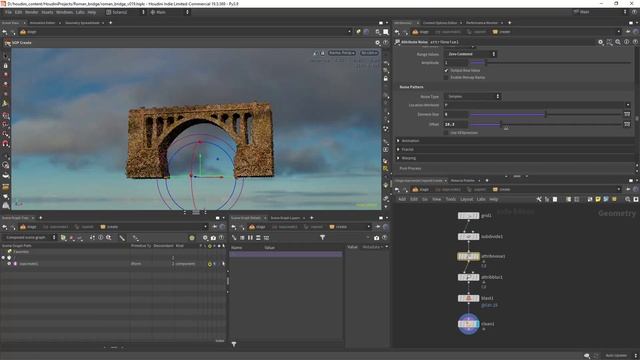Screen dimensions: 640x360
Task: Open parameter pane gear settings icon
Action: 600,42
